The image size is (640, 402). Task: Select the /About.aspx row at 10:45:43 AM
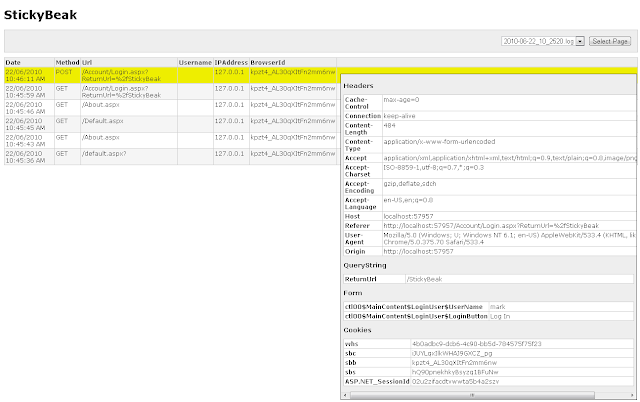[170, 140]
